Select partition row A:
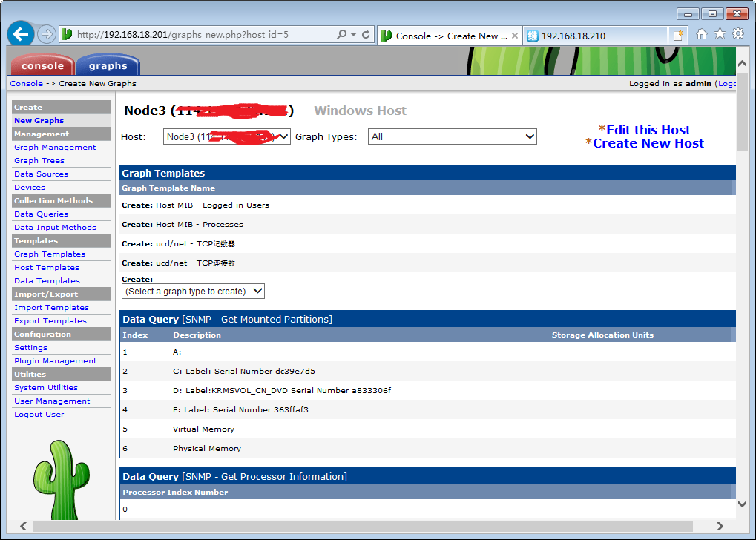 427,352
